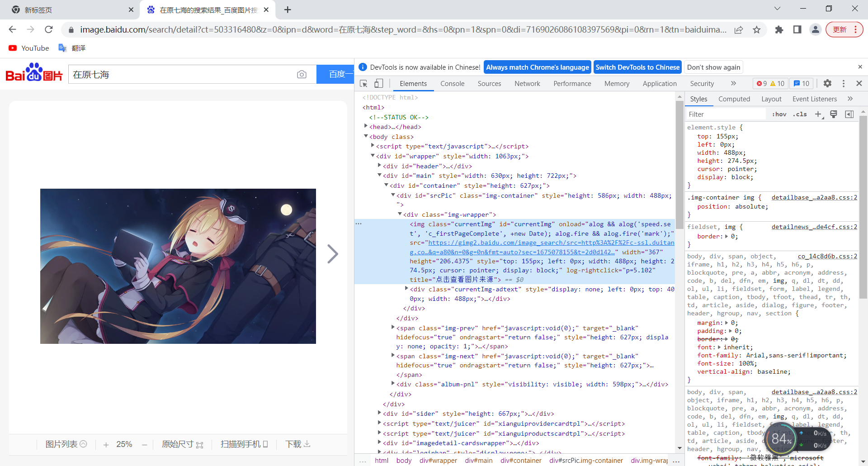Image resolution: width=868 pixels, height=466 pixels.
Task: Expand the div id="sider" node
Action: tap(379, 413)
